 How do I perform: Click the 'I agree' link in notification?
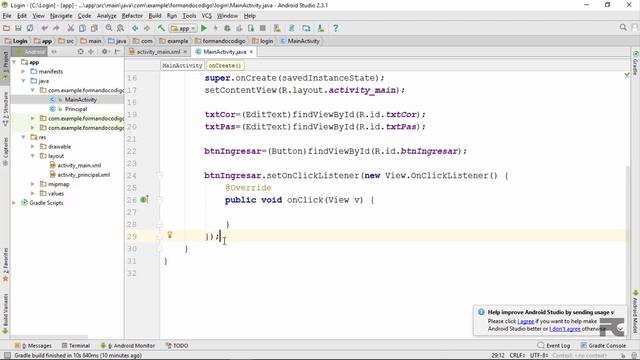(x=526, y=321)
